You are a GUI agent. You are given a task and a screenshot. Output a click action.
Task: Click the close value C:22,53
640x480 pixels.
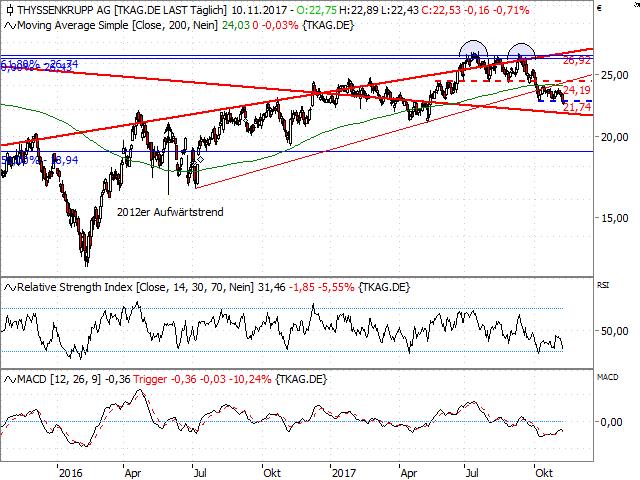pos(441,10)
